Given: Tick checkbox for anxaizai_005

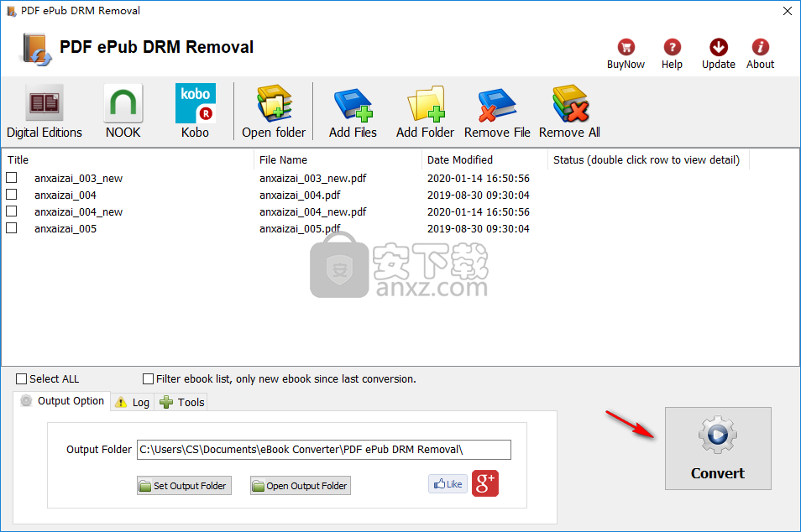Looking at the screenshot, I should [11, 228].
